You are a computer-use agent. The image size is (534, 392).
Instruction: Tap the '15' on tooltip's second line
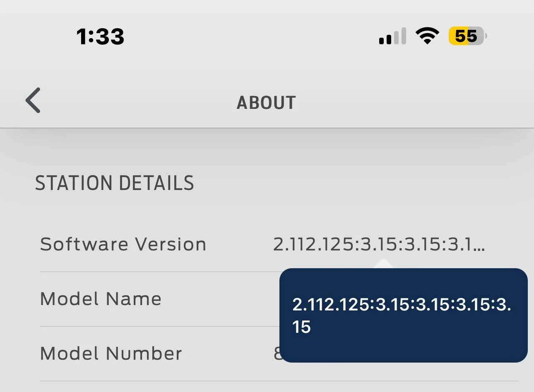[x=301, y=327]
